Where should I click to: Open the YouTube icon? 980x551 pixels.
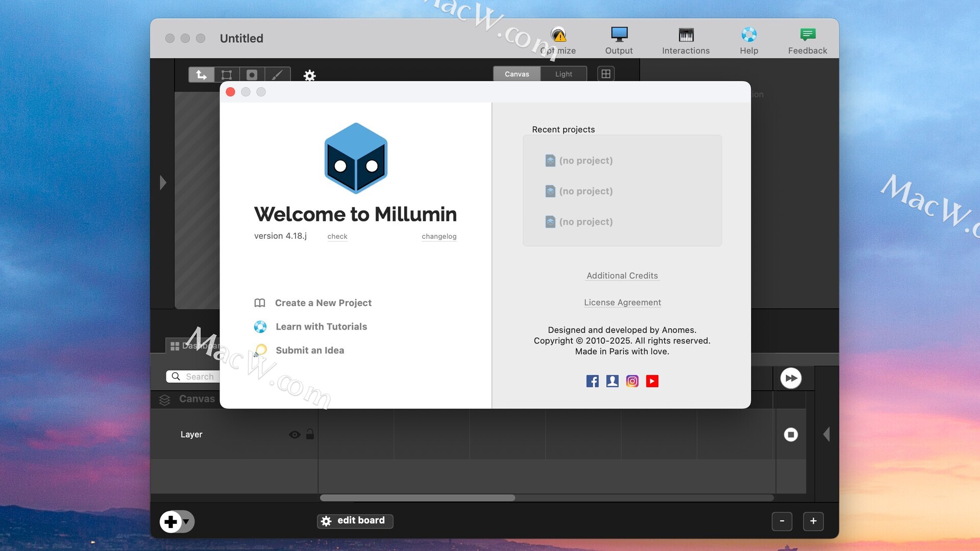pyautogui.click(x=652, y=381)
